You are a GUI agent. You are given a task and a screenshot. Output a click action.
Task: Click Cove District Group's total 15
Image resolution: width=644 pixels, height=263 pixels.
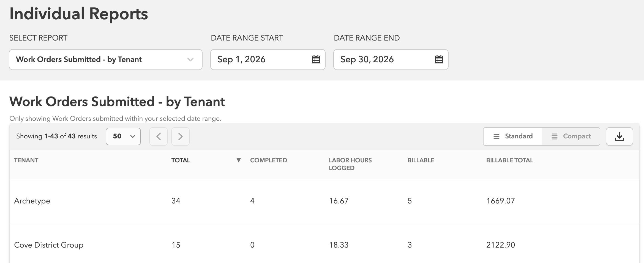point(176,245)
